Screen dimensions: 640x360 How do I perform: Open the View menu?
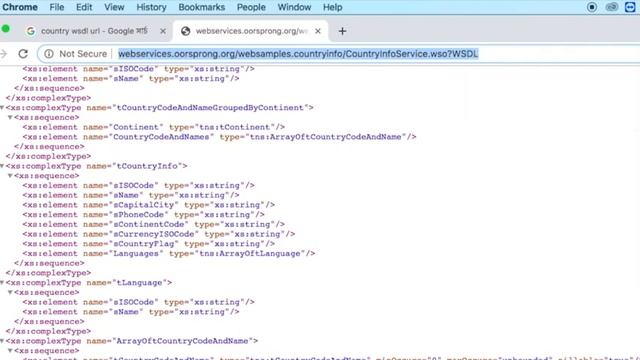coord(114,7)
